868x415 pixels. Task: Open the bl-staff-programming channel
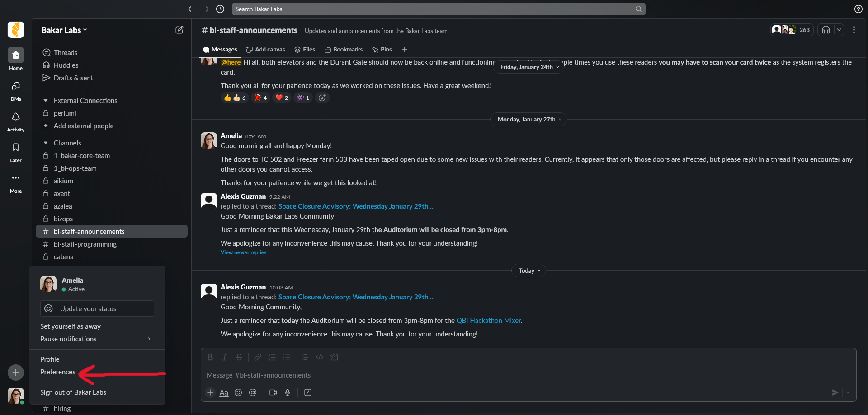[85, 244]
